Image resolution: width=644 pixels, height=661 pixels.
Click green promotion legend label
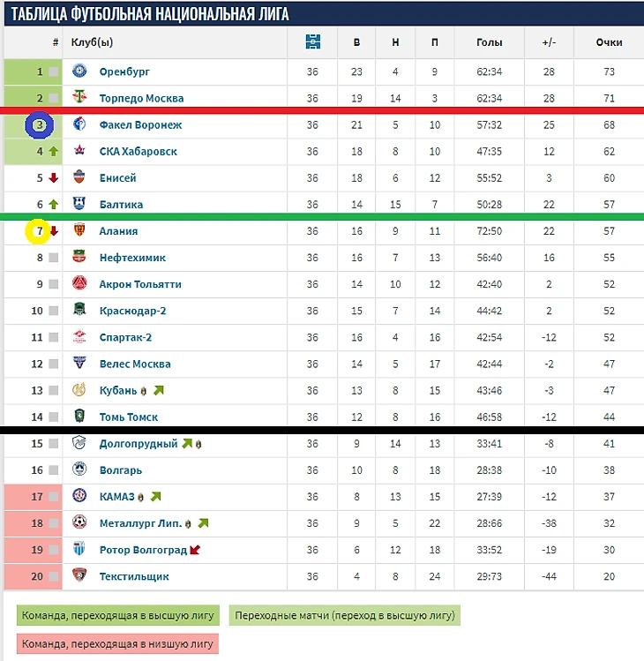pos(118,615)
